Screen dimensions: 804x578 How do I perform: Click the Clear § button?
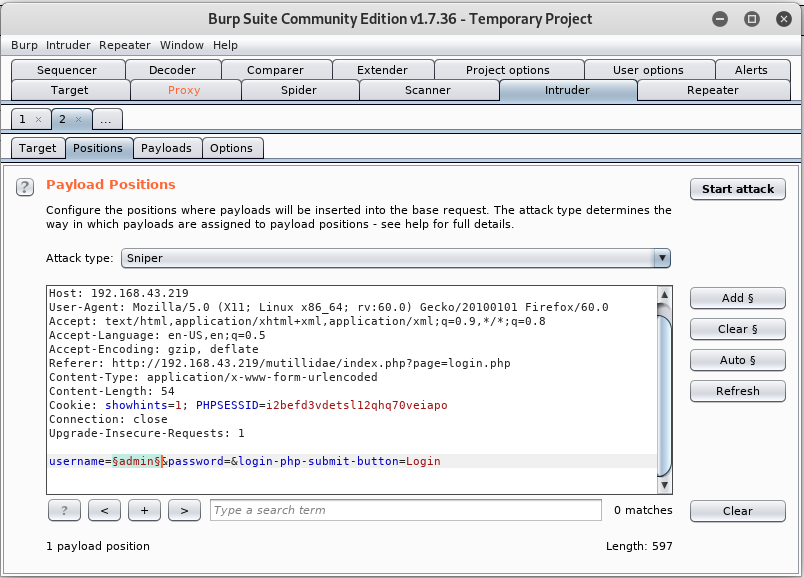pyautogui.click(x=738, y=329)
